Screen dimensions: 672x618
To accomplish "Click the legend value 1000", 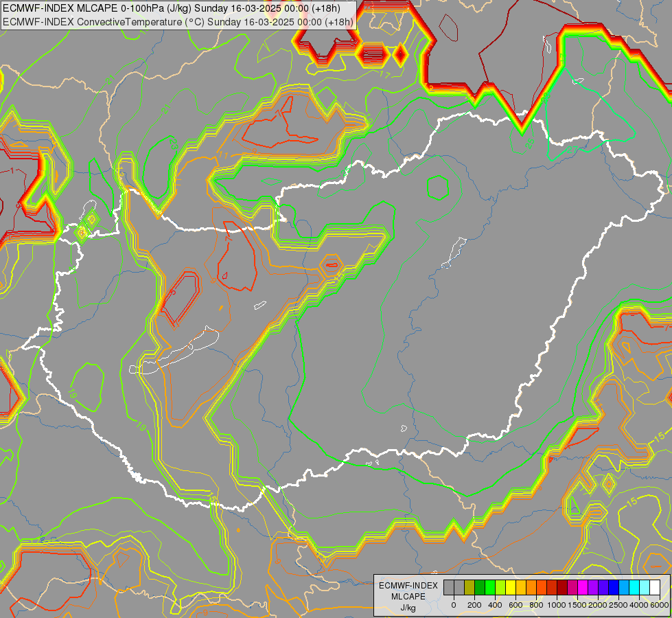I will [557, 605].
